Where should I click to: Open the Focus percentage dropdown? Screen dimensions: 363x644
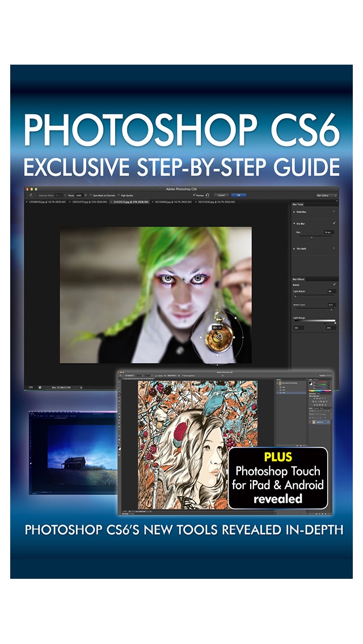coord(86,195)
